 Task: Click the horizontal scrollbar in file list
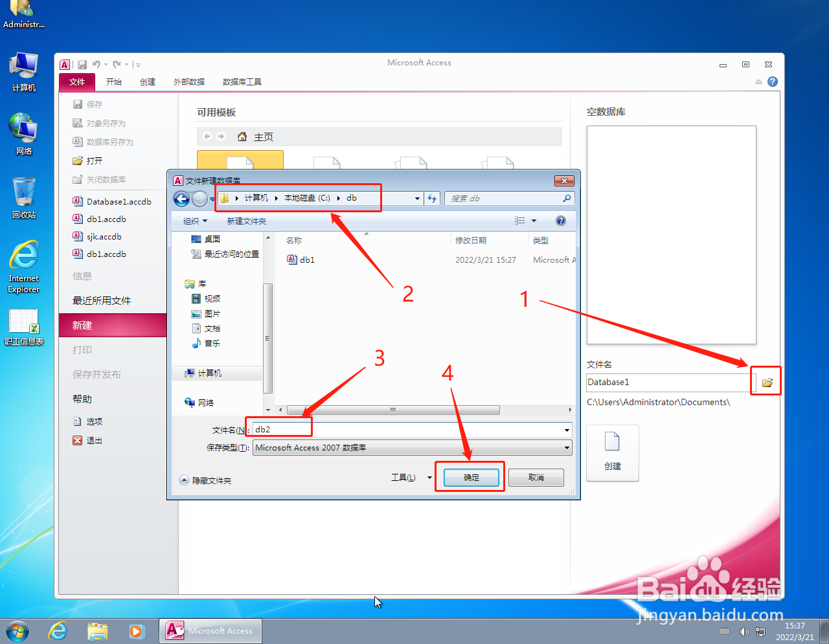[393, 410]
